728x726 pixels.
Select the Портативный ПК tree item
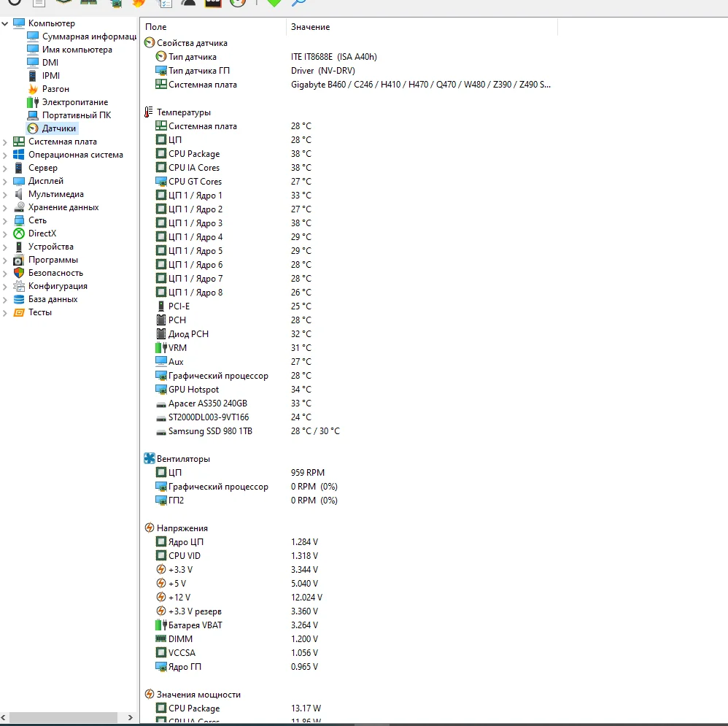[76, 115]
